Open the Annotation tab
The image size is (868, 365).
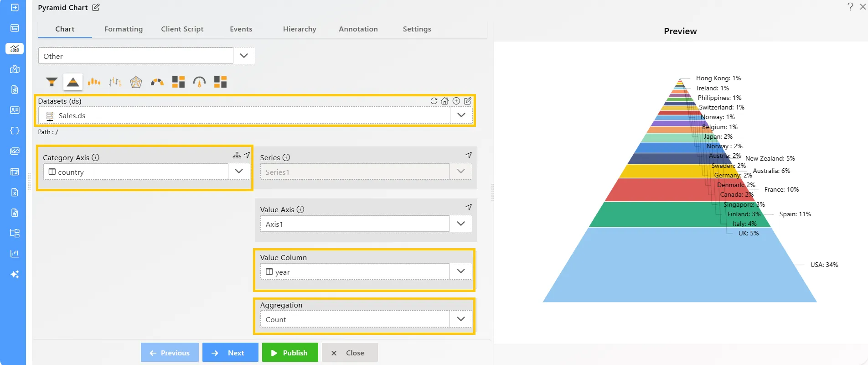tap(358, 29)
